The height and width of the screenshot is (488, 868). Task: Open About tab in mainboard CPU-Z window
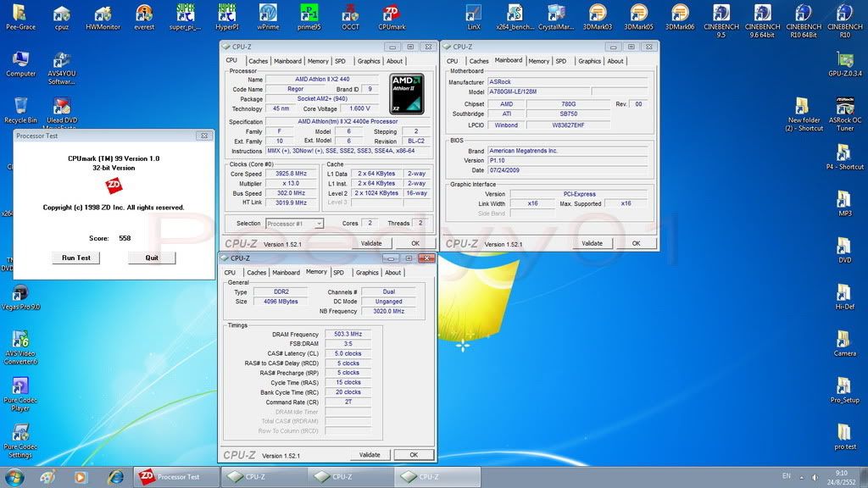pos(615,61)
